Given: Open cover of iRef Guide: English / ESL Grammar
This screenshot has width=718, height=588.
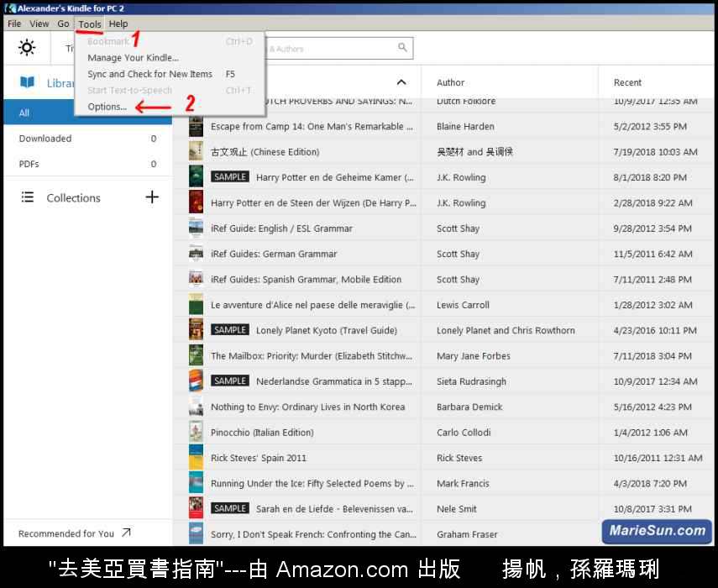Looking at the screenshot, I should click(x=196, y=228).
